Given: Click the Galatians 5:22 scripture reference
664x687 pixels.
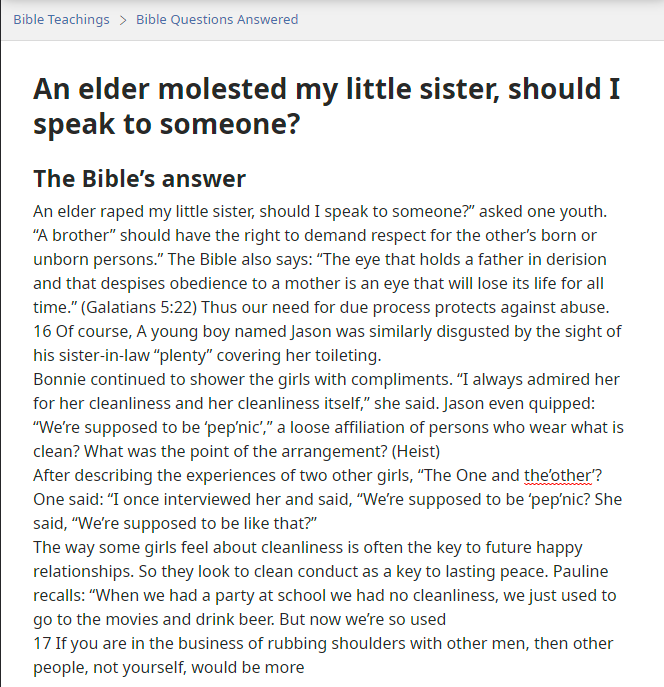Looking at the screenshot, I should (139, 307).
